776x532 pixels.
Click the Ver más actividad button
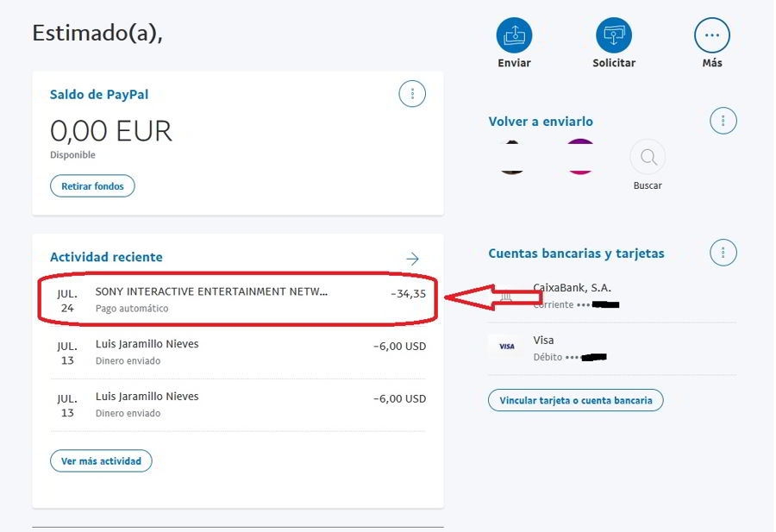click(x=101, y=461)
